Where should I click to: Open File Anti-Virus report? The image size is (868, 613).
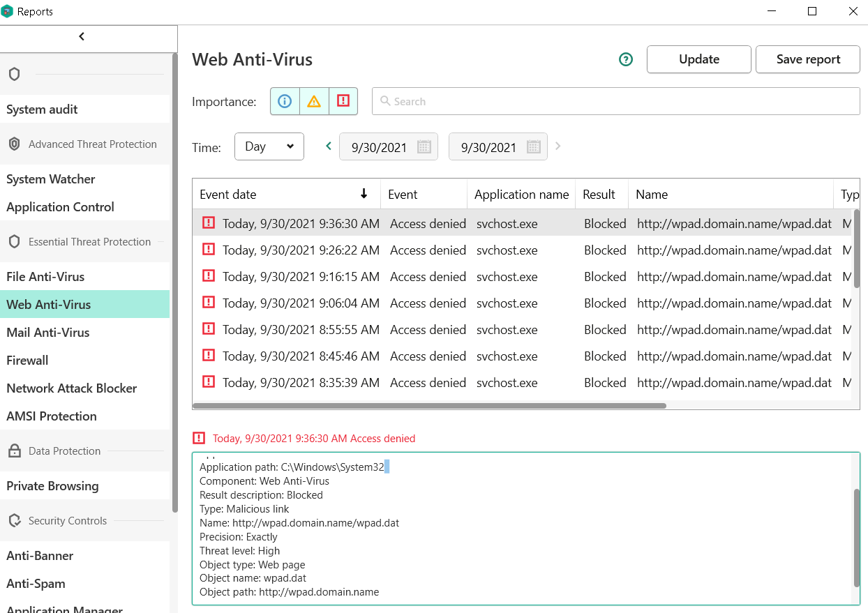coord(84,277)
